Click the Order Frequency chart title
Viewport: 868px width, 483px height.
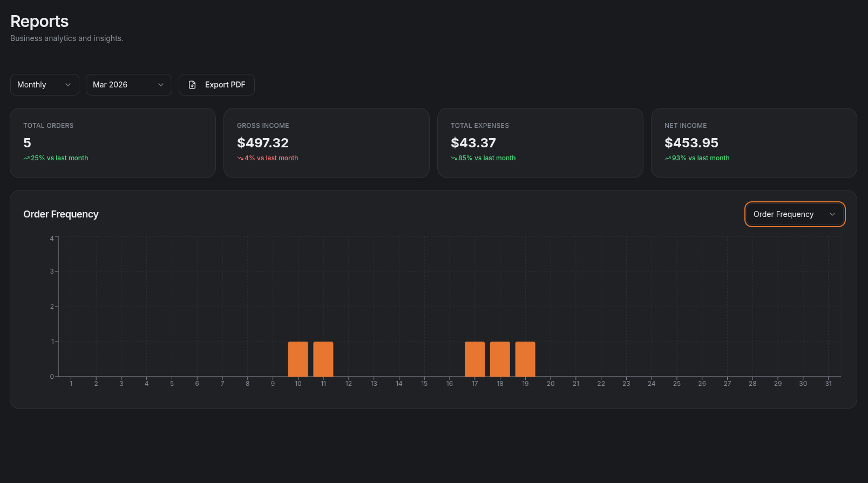(x=61, y=214)
